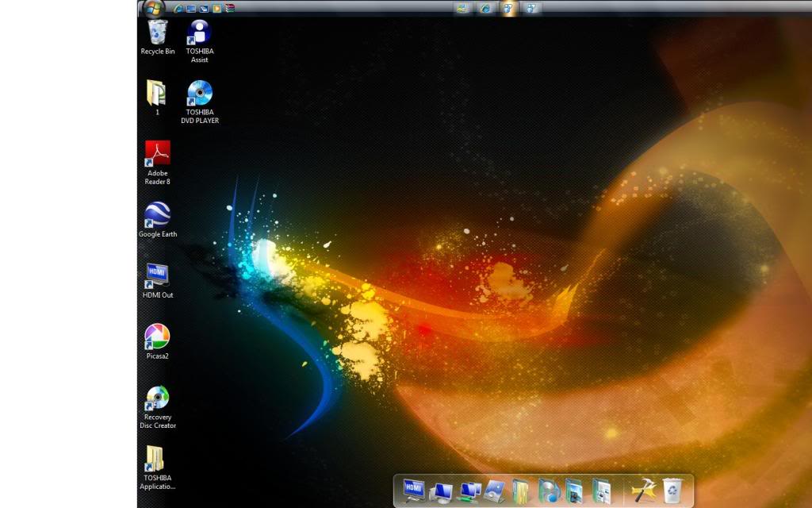Image resolution: width=812 pixels, height=508 pixels.
Task: Open the HDMI icon in the dock
Action: click(x=414, y=491)
